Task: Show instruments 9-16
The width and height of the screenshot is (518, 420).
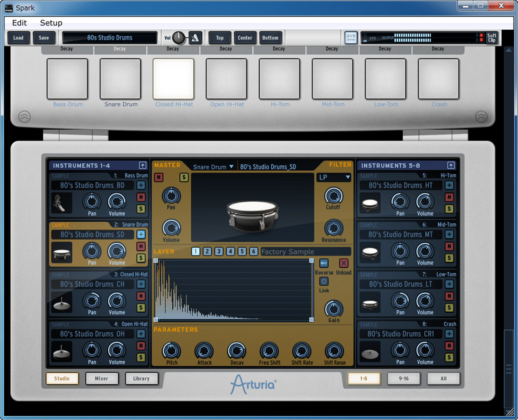Action: coord(404,379)
